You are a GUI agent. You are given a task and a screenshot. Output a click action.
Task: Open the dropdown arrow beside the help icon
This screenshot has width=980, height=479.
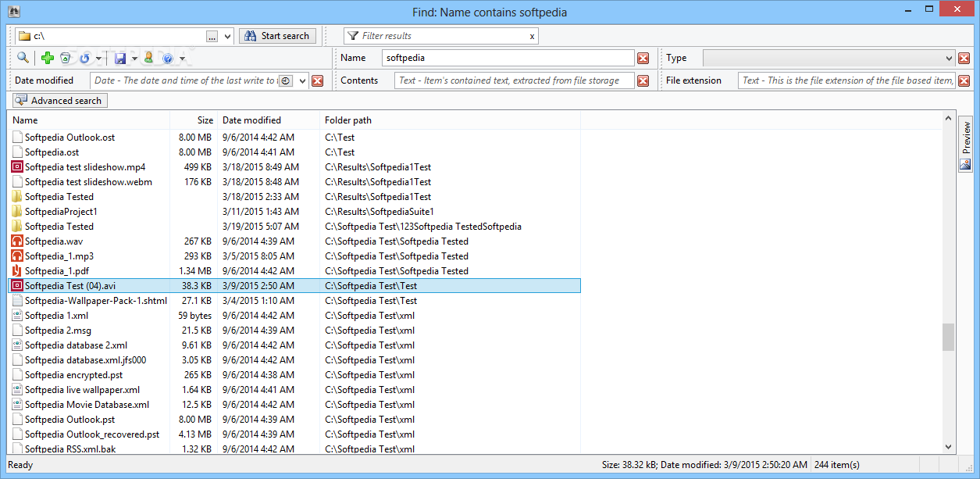click(x=182, y=59)
